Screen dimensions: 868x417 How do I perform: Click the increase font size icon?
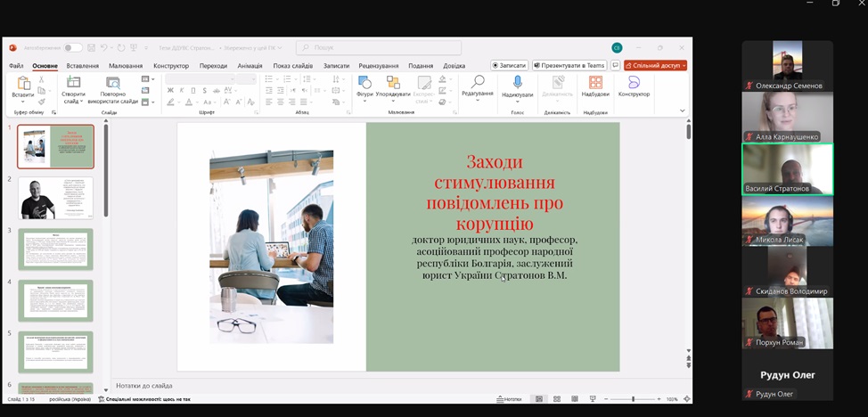(226, 102)
